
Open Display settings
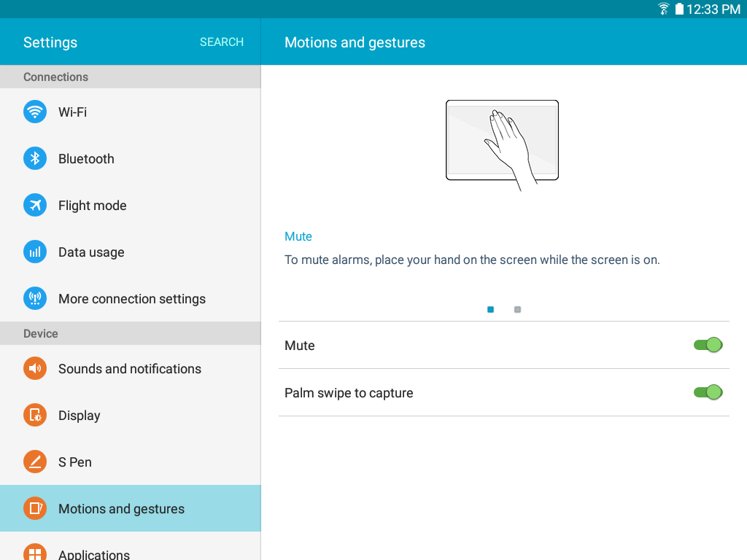pyautogui.click(x=131, y=415)
